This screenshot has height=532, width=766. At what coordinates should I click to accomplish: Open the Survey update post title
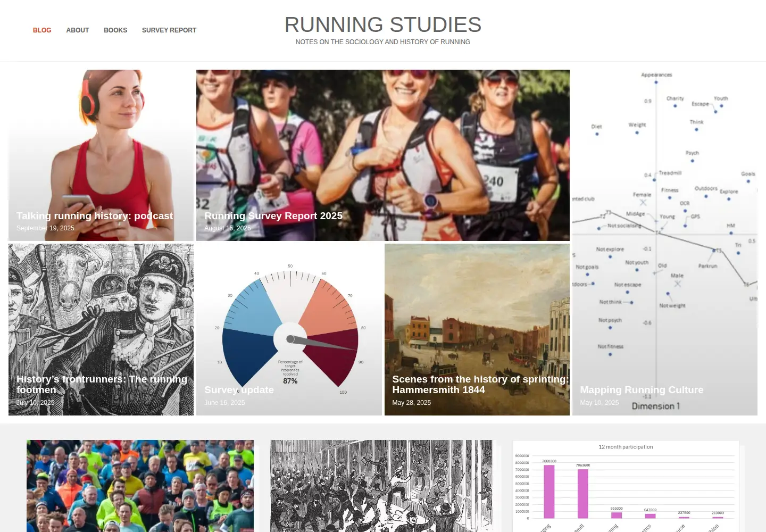coord(239,390)
